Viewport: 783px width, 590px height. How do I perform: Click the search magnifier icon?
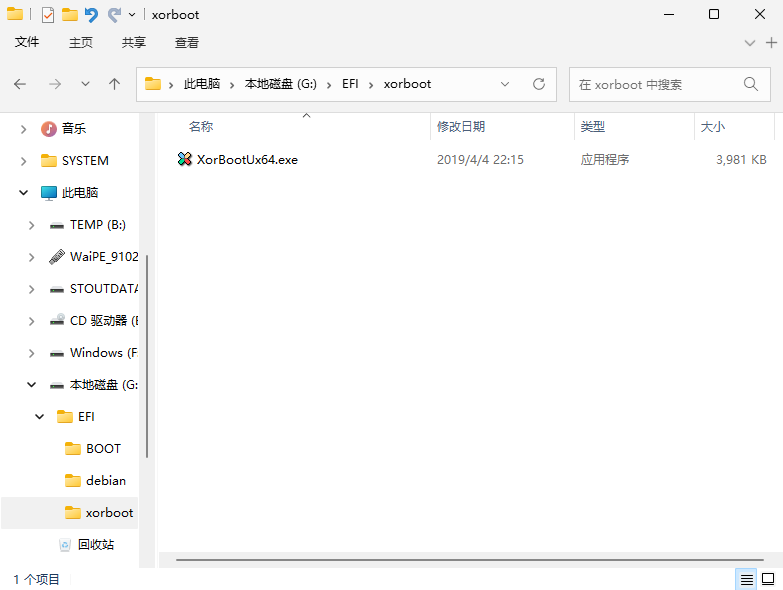pos(751,84)
